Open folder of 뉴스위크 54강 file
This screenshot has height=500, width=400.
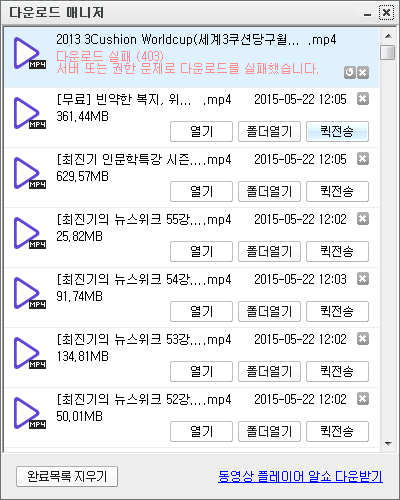coord(269,312)
